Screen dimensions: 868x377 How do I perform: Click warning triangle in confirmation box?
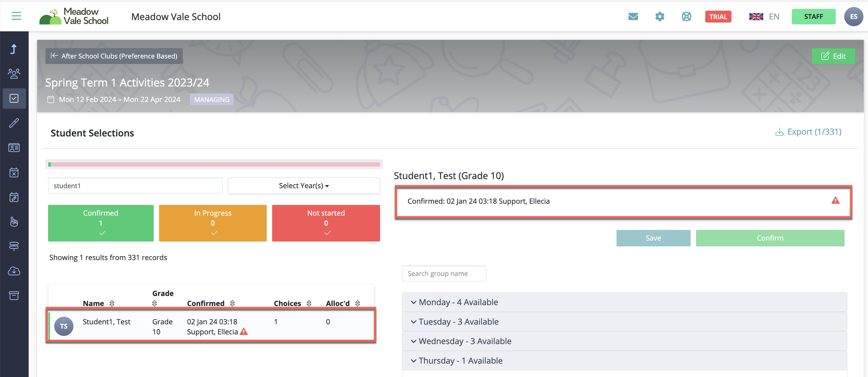tap(835, 201)
